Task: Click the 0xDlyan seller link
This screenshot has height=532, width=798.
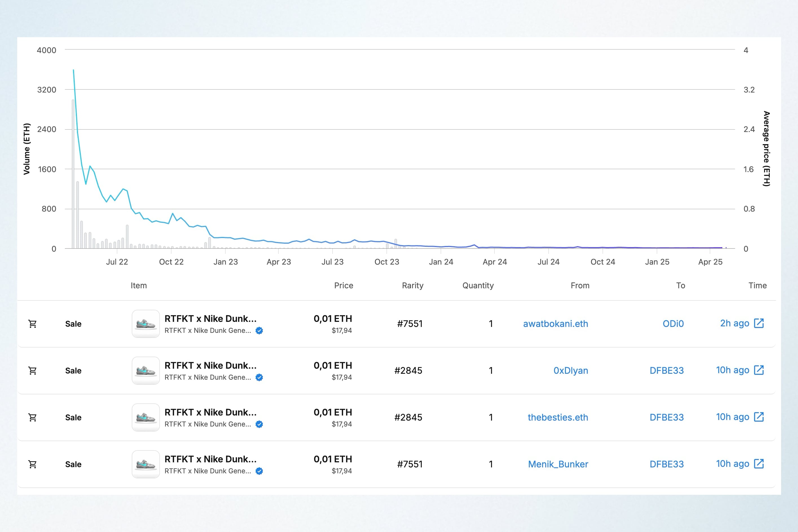Action: click(x=571, y=370)
